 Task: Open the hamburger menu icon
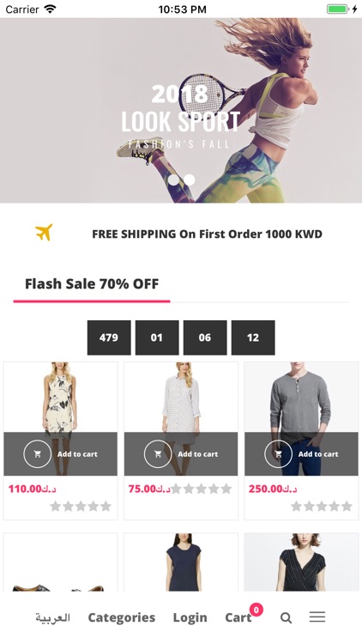[x=317, y=617]
